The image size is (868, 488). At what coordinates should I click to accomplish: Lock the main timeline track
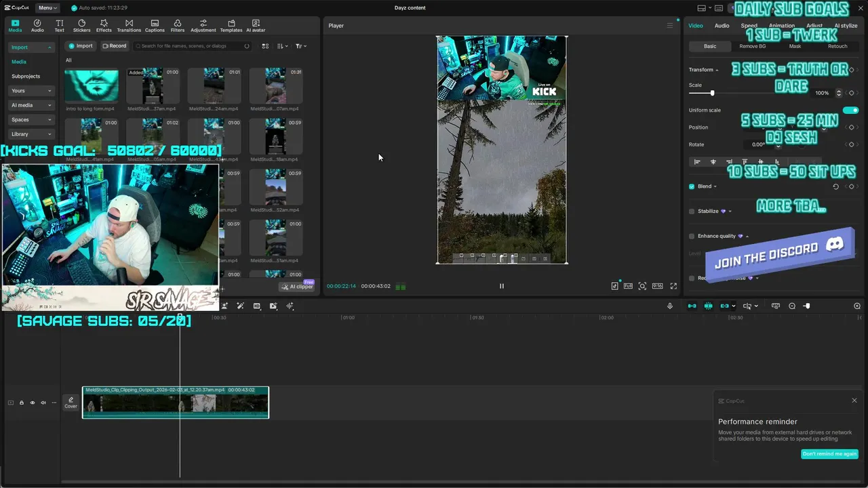coord(21,403)
